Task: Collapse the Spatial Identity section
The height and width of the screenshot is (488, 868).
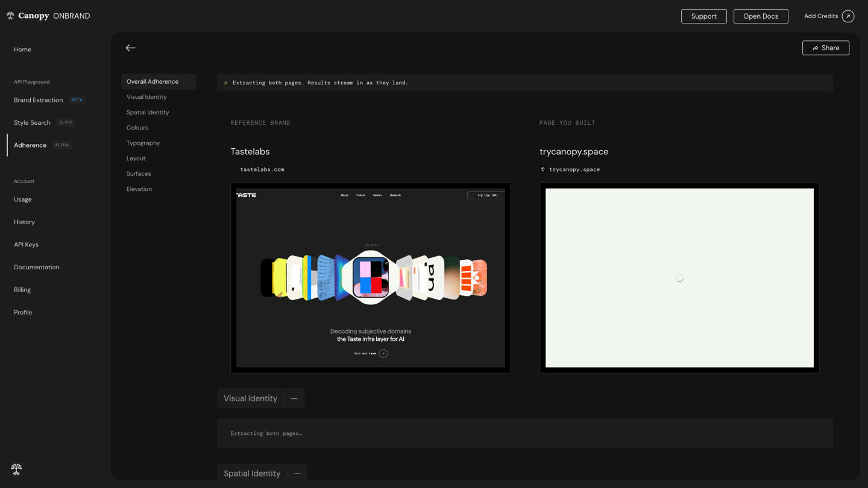Action: coord(297,474)
